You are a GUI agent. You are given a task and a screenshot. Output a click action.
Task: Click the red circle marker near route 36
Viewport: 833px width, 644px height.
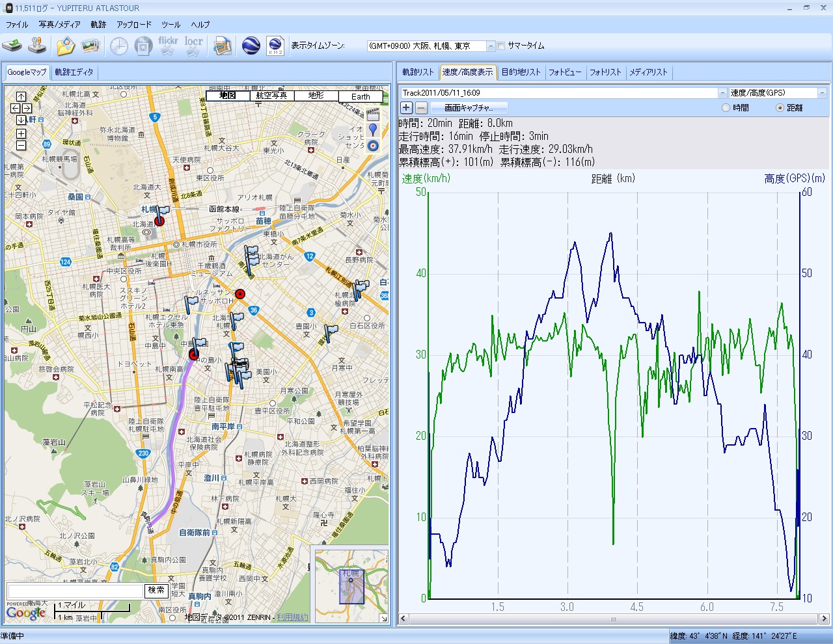pyautogui.click(x=240, y=294)
